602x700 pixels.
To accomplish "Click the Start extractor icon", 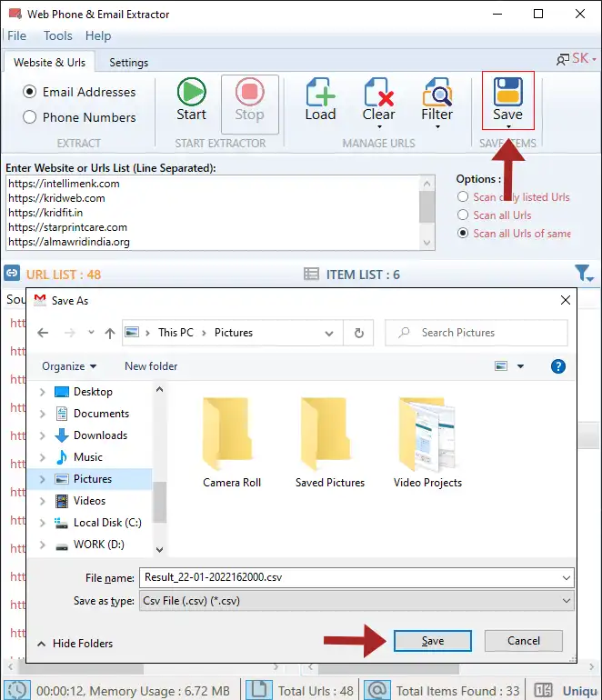I will [192, 92].
